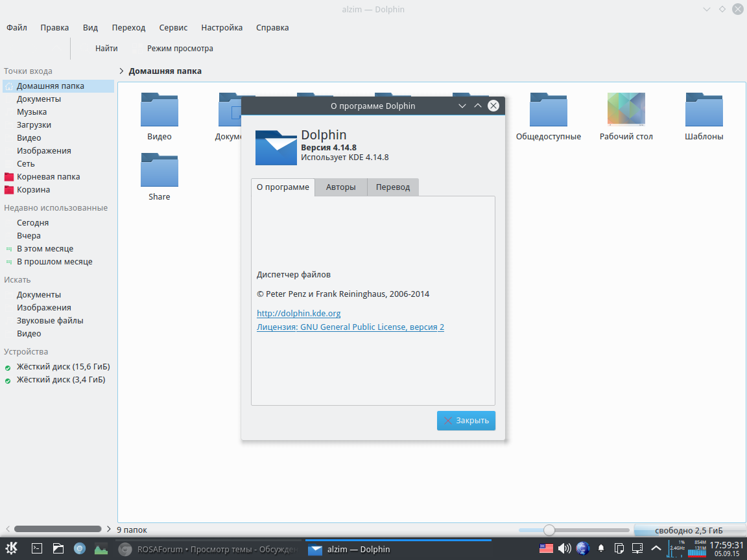Screen dimensions: 747x560
Task: Launch the Konsole terminal from the taskbar
Action: pyautogui.click(x=37, y=548)
